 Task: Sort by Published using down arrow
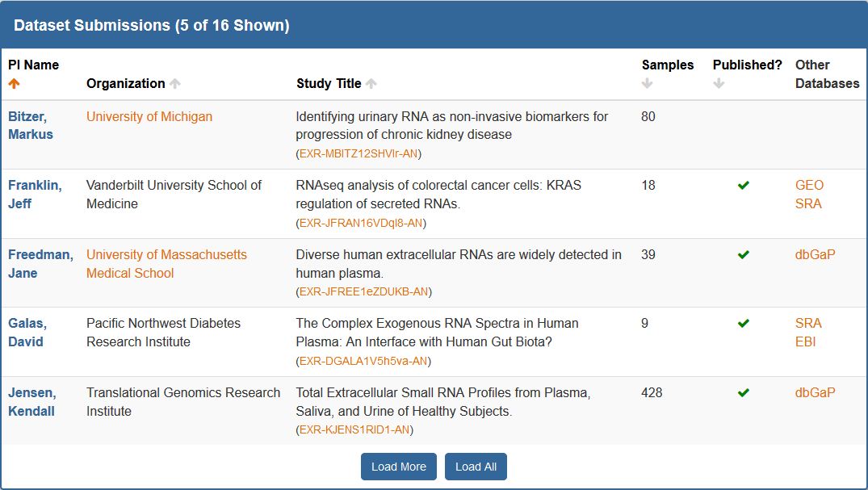pyautogui.click(x=719, y=83)
